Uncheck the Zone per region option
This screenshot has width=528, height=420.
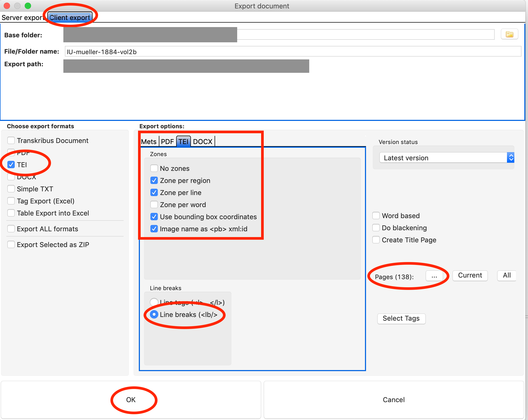(154, 180)
